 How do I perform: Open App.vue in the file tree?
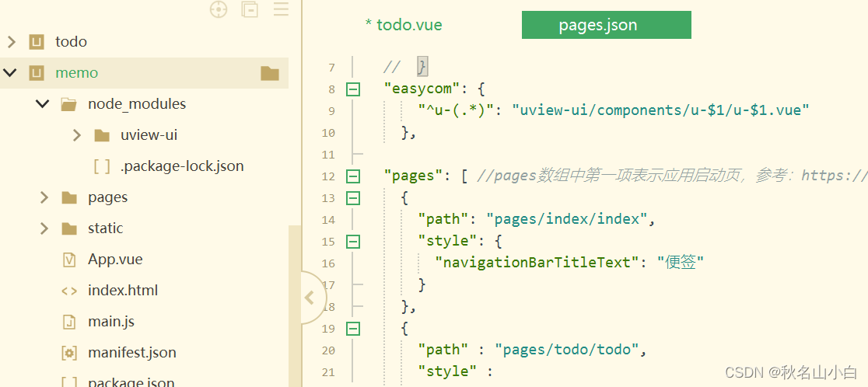115,260
